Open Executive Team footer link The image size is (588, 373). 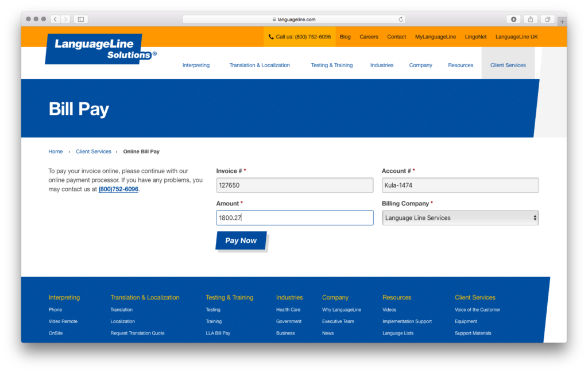click(338, 321)
